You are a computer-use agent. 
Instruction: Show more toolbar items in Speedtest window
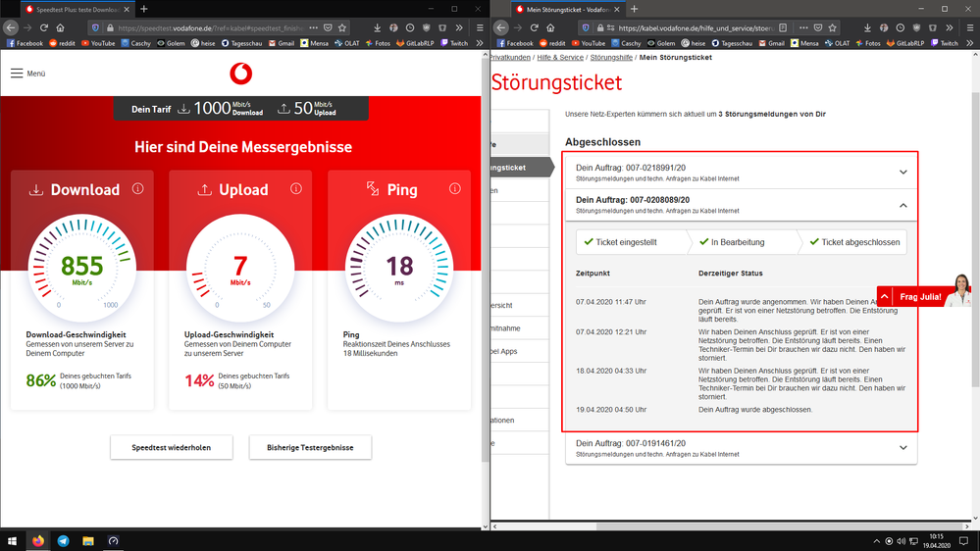(x=459, y=27)
